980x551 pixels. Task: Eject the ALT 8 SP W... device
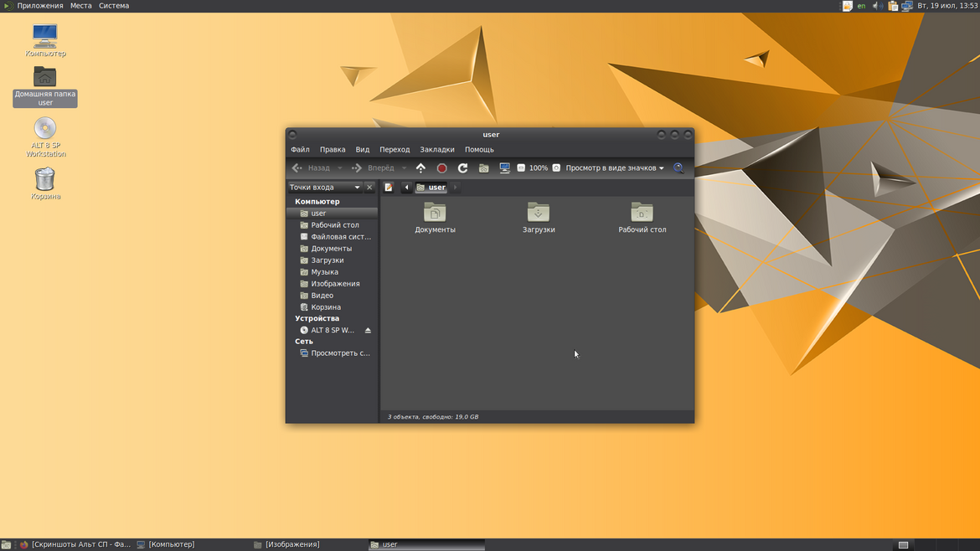(x=368, y=331)
